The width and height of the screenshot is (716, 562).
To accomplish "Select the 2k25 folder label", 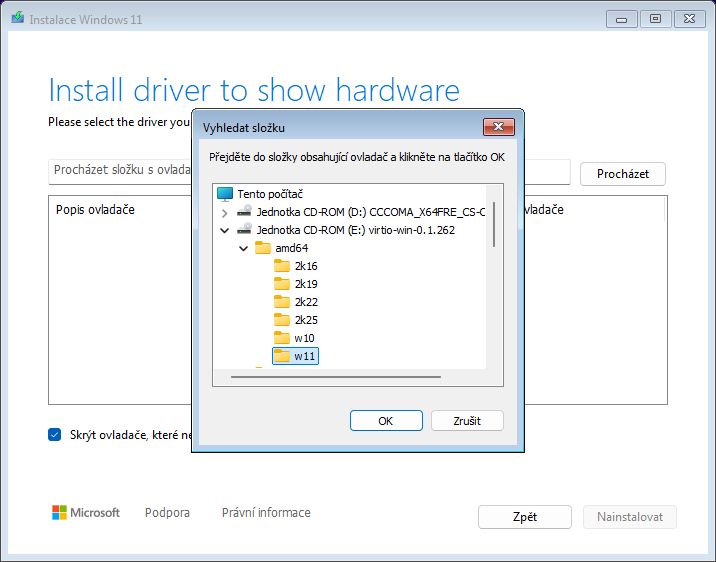I will click(x=306, y=320).
